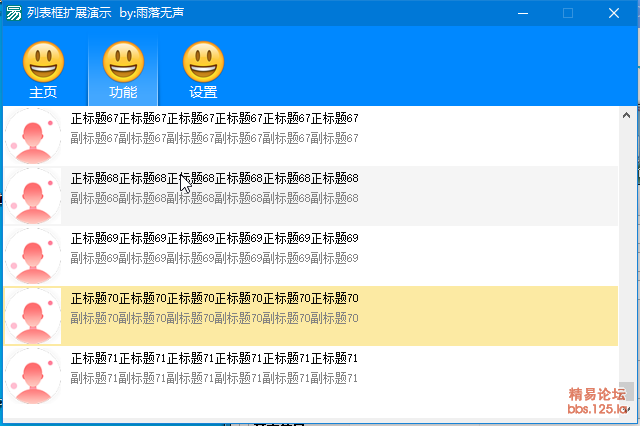Viewport: 640px width, 426px height.
Task: Click the subtitle text 副标题68
Action: click(x=214, y=198)
